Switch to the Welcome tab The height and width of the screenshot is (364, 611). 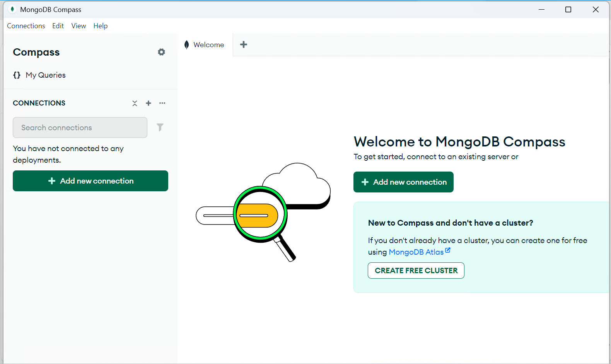(x=205, y=45)
